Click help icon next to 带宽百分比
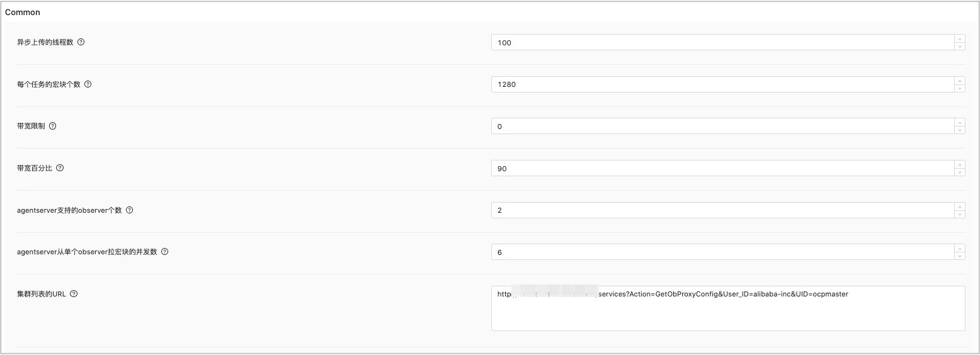The width and height of the screenshot is (980, 355). click(60, 168)
